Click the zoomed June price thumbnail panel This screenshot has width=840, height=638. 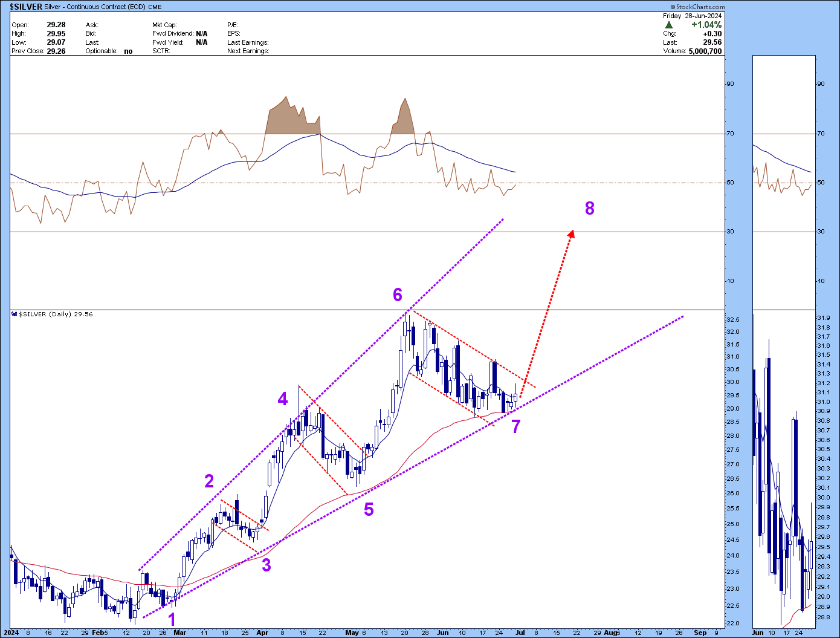click(x=783, y=472)
